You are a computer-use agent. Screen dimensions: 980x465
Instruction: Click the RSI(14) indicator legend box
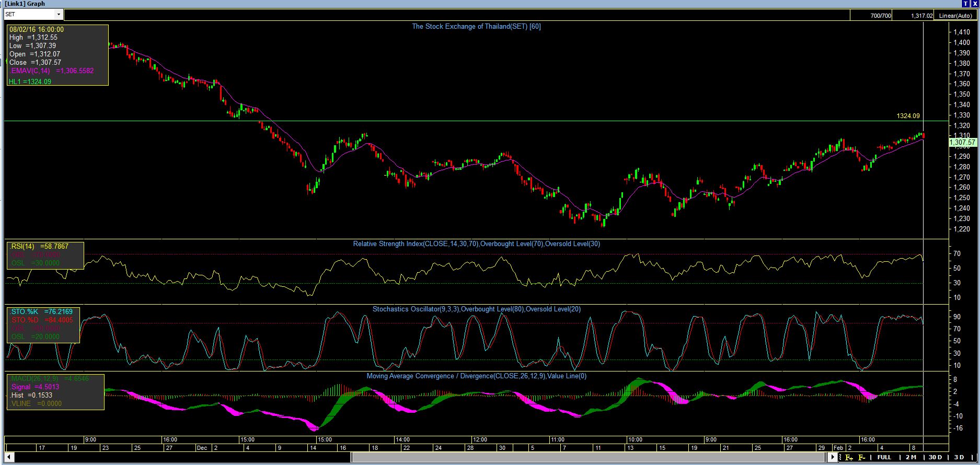pyautogui.click(x=45, y=255)
